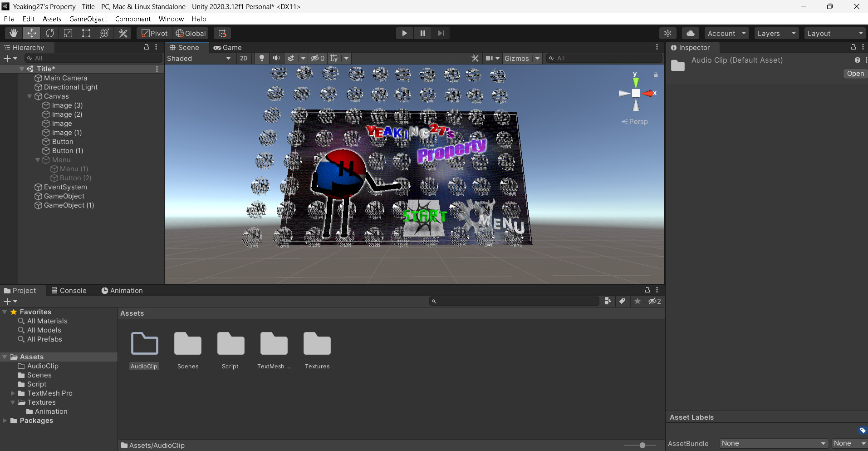Click the Unity cloud services icon
Viewport: 868px width, 451px height.
[690, 33]
